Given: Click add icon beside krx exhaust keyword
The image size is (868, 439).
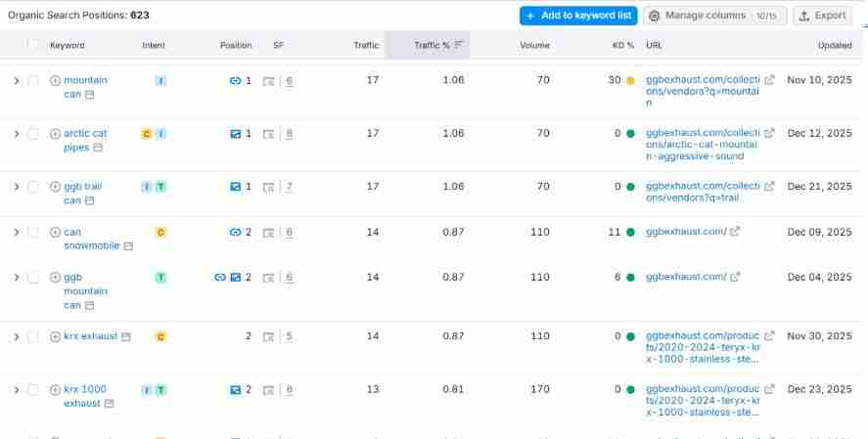Looking at the screenshot, I should pos(55,336).
